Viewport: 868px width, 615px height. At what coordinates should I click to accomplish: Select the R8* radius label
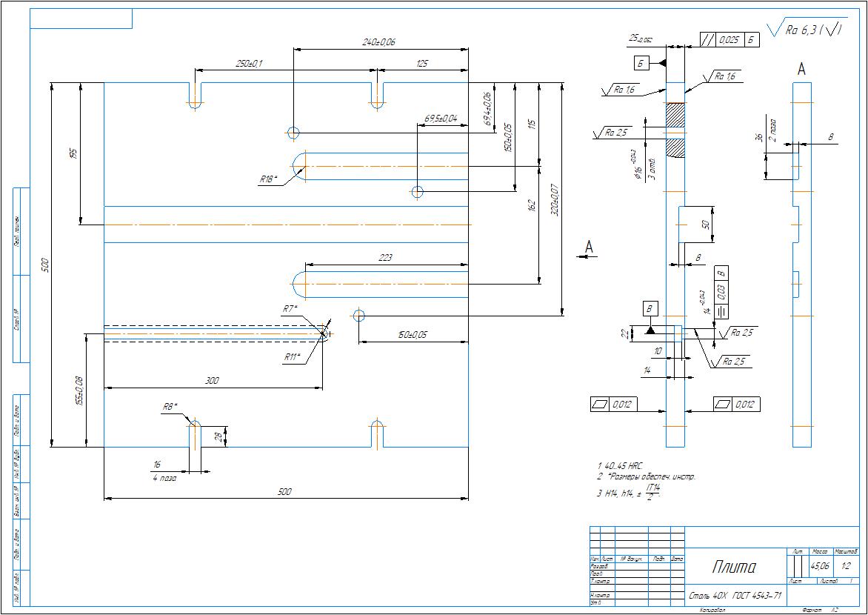[170, 407]
